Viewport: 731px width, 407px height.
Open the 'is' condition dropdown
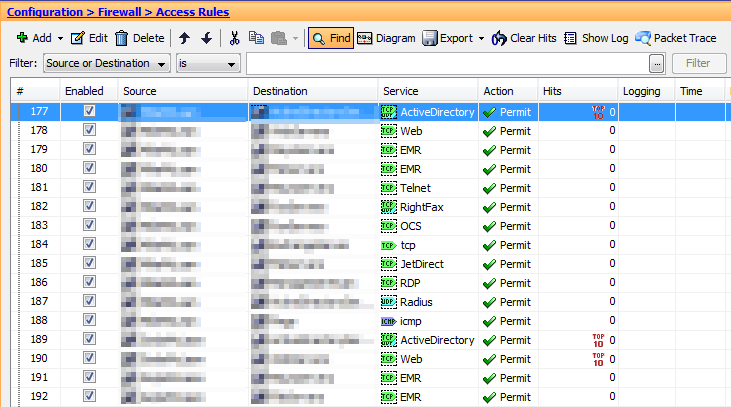click(208, 63)
